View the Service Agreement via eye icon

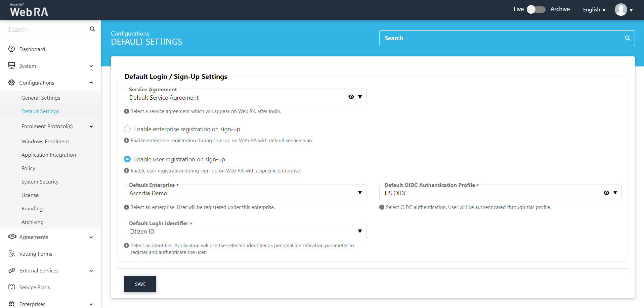351,97
